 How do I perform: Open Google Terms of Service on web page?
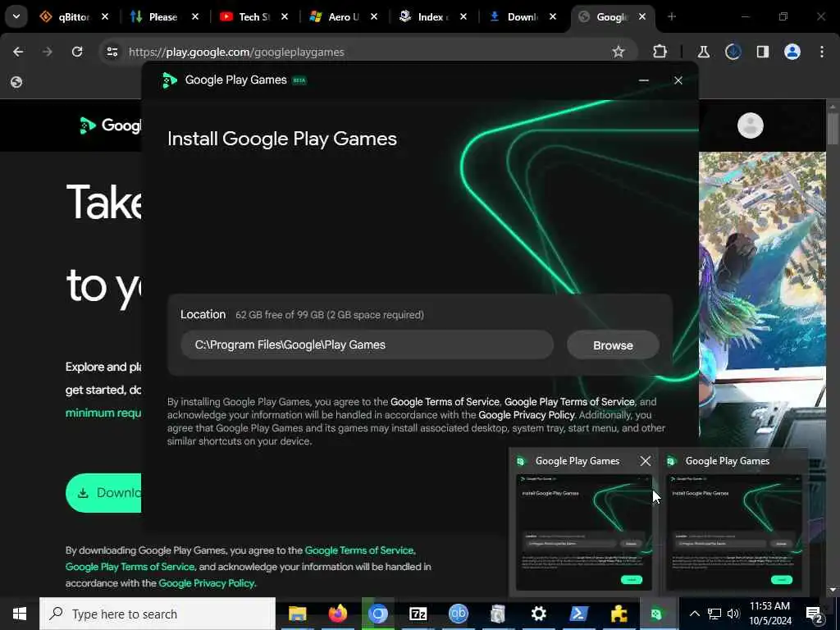359,550
